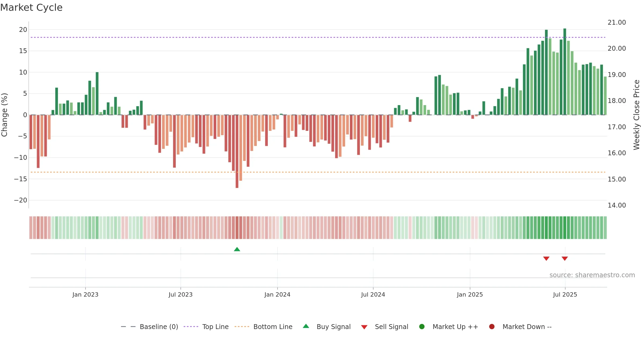
Task: Toggle the Buy Signal legend entry
Action: point(327,327)
